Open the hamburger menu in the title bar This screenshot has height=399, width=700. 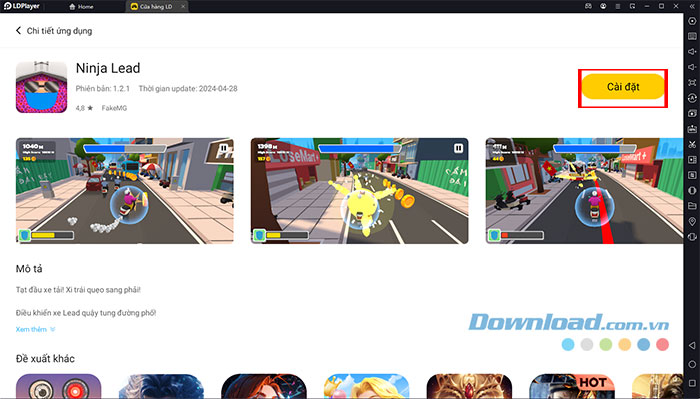click(x=618, y=6)
